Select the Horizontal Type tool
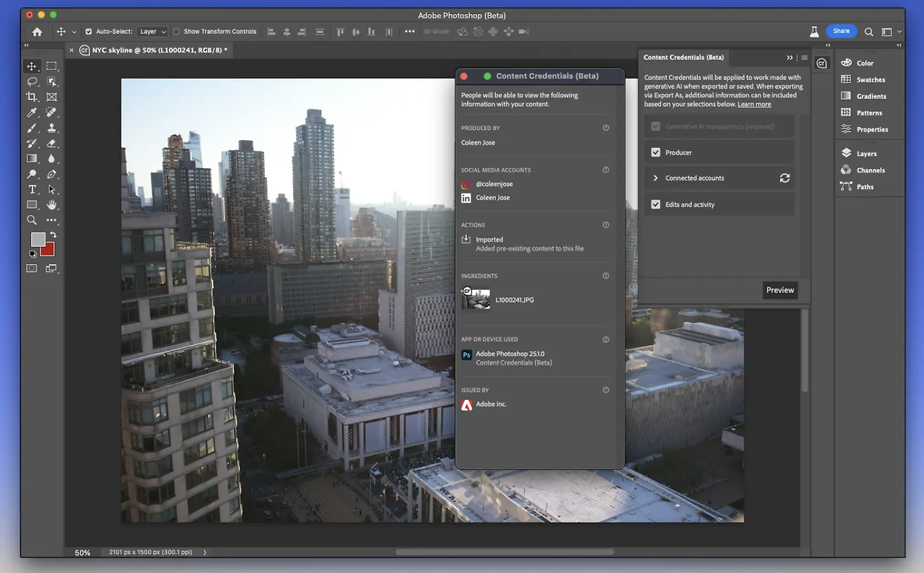Screen dimensions: 924x573 point(32,189)
